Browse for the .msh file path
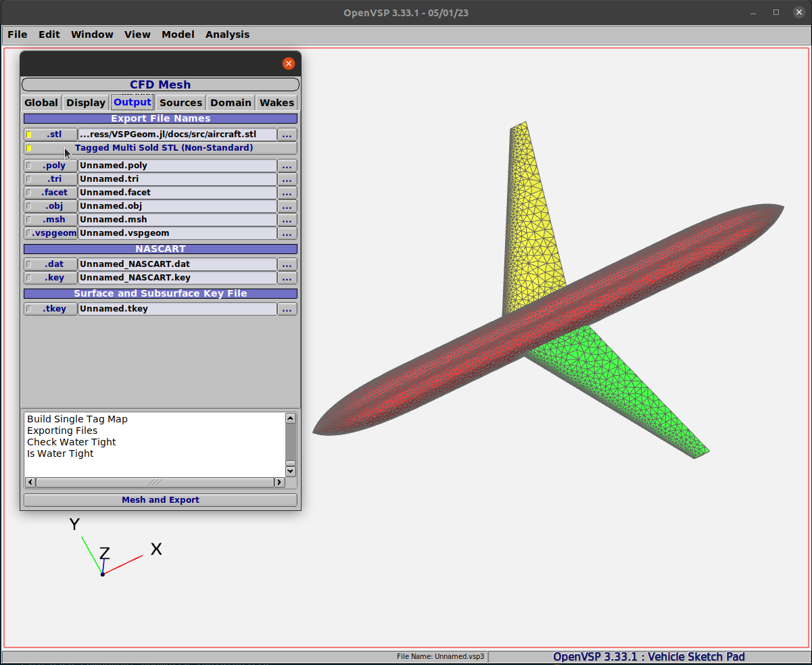 click(x=287, y=220)
